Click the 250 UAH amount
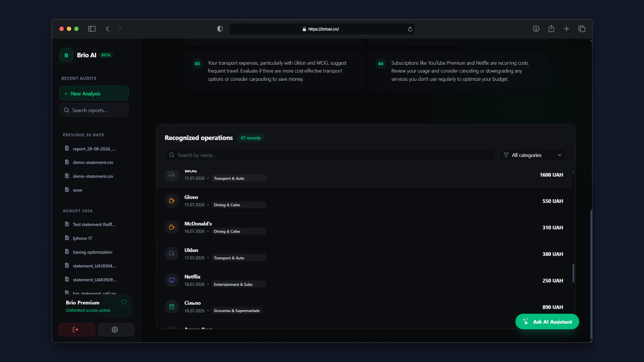Viewport: 644px width, 362px height. click(553, 281)
